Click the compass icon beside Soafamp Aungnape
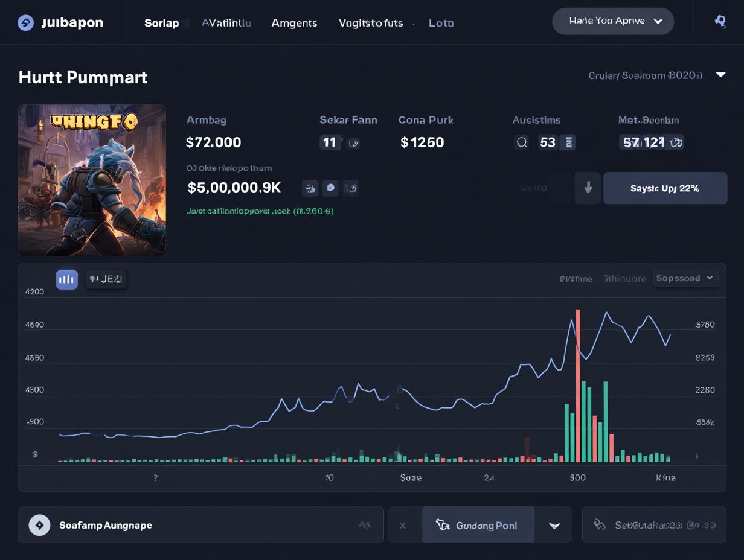Image resolution: width=744 pixels, height=560 pixels. [x=40, y=525]
